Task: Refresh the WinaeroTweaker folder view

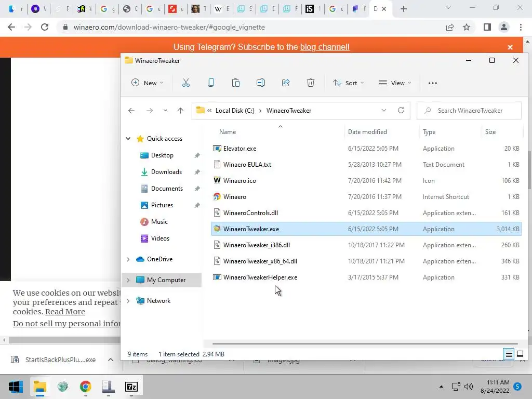Action: coord(401,110)
